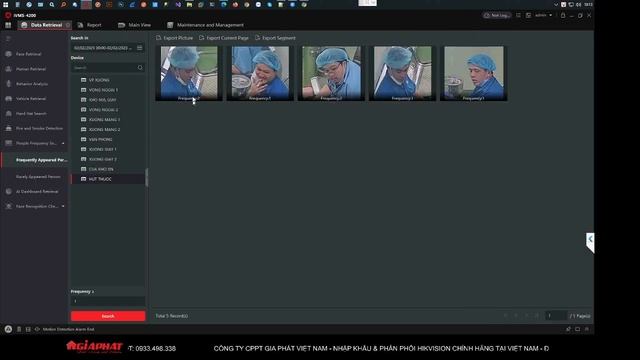
Task: Click the pin icon in status bar
Action: click(x=568, y=329)
